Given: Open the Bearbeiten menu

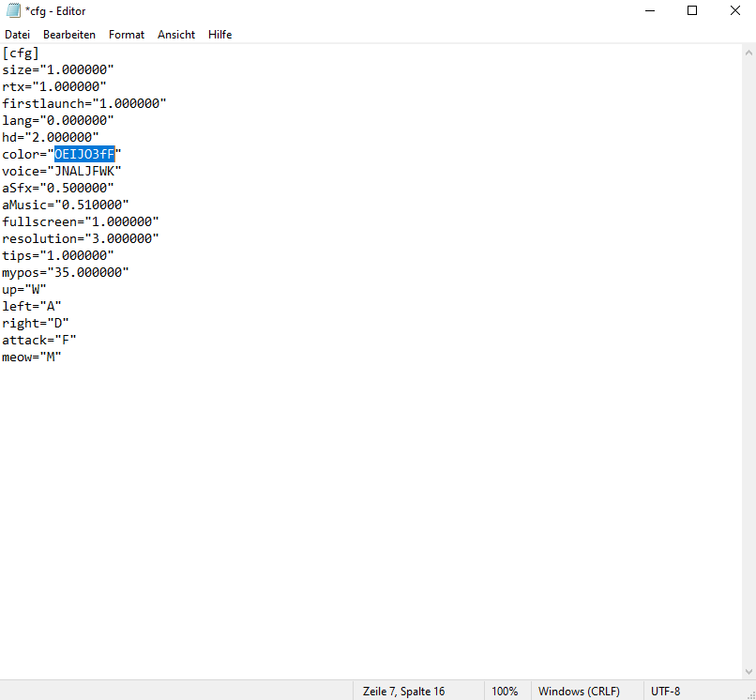Looking at the screenshot, I should pos(69,35).
